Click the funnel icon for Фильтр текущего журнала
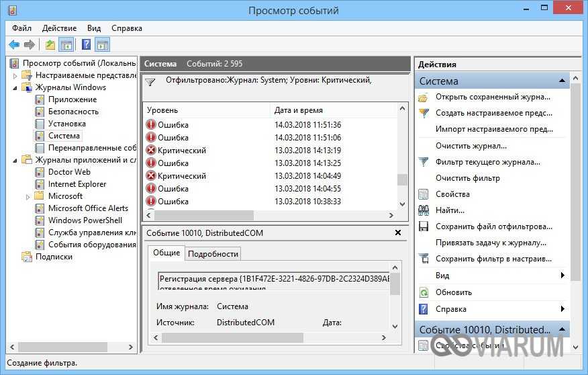 (x=424, y=162)
